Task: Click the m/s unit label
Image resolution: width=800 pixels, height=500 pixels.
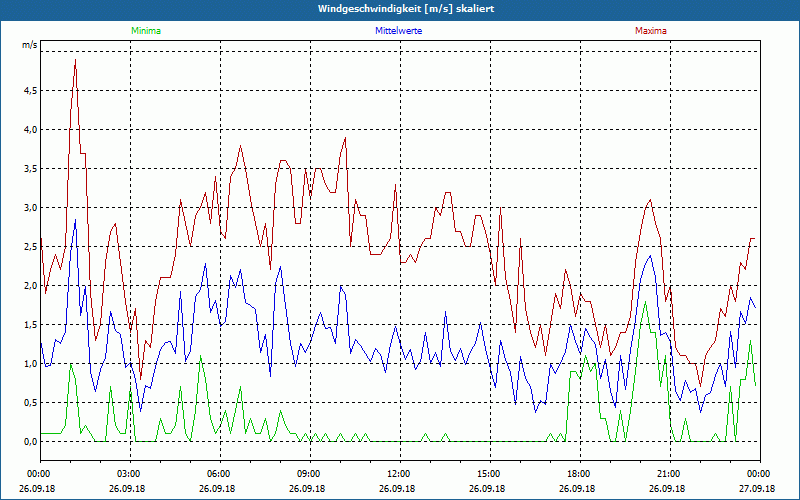Action: click(x=30, y=45)
